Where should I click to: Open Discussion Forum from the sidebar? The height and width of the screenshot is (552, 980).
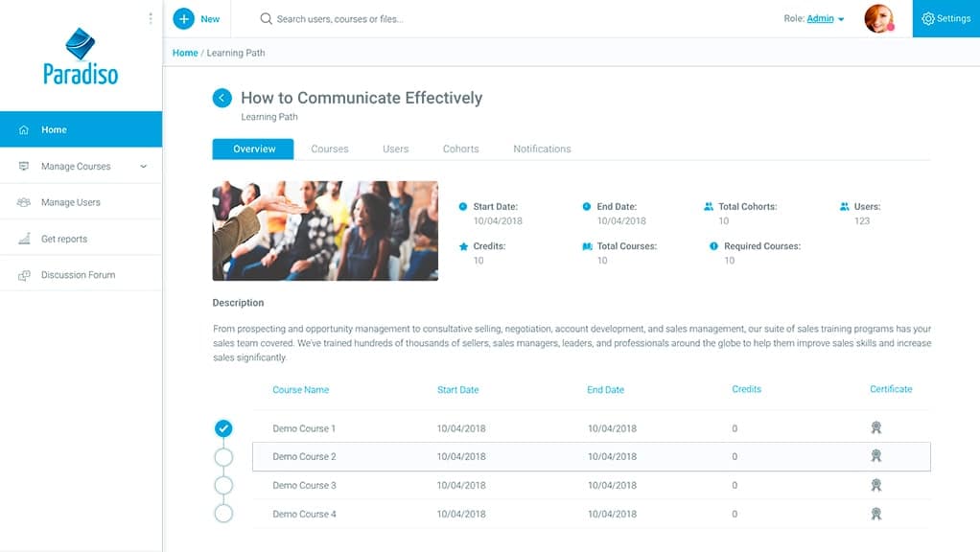[x=82, y=275]
